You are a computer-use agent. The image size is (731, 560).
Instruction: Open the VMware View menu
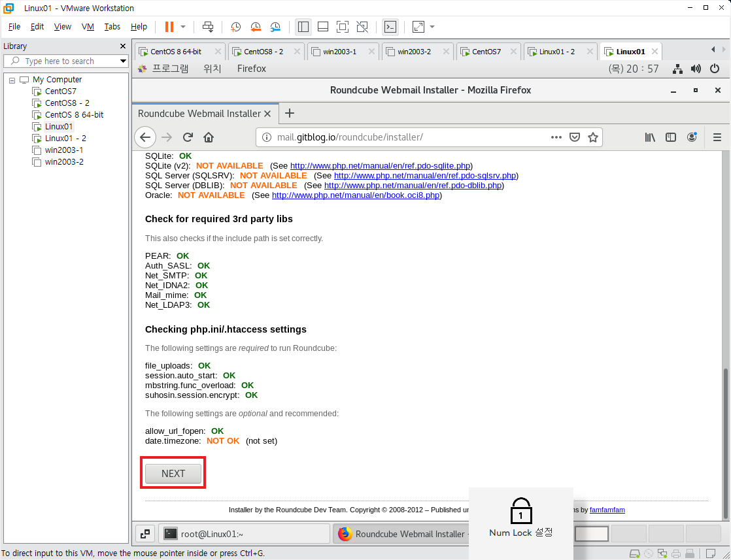[63, 27]
